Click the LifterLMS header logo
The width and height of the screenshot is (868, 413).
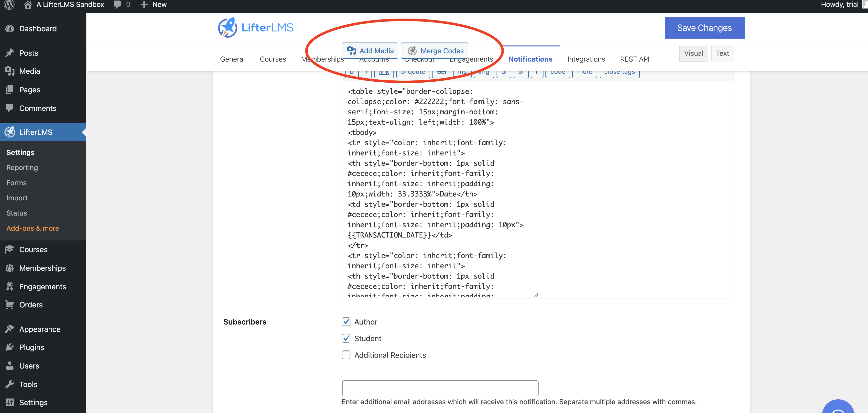[x=255, y=28]
